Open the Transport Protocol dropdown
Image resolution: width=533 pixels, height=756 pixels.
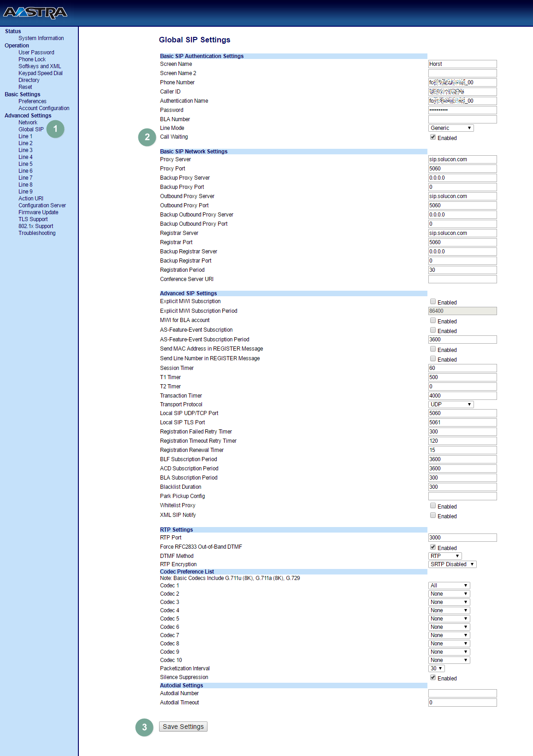(450, 404)
